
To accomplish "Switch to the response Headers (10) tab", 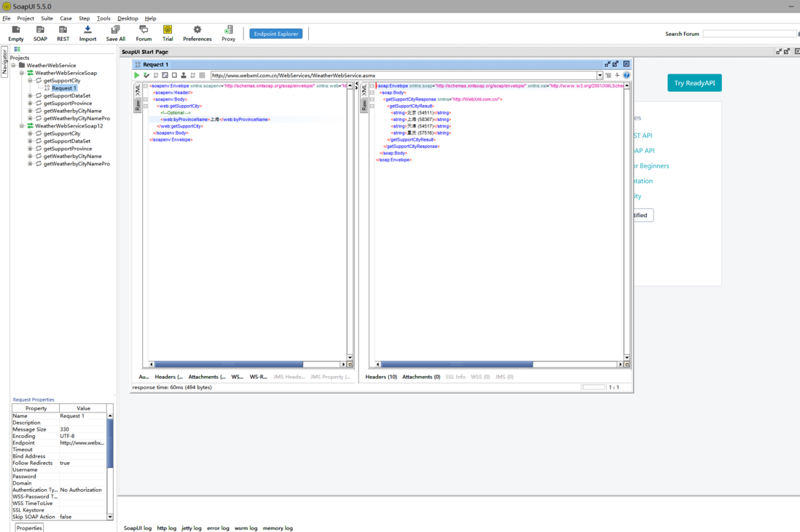I will pyautogui.click(x=381, y=377).
